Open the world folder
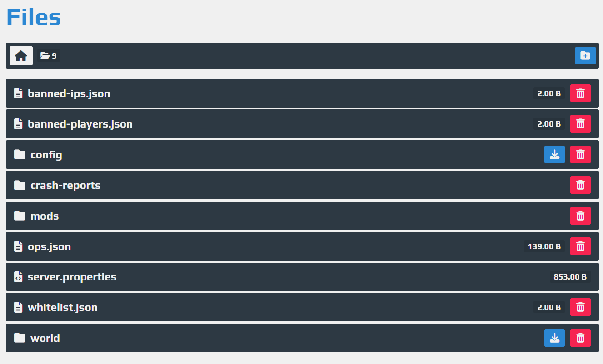 pos(45,338)
